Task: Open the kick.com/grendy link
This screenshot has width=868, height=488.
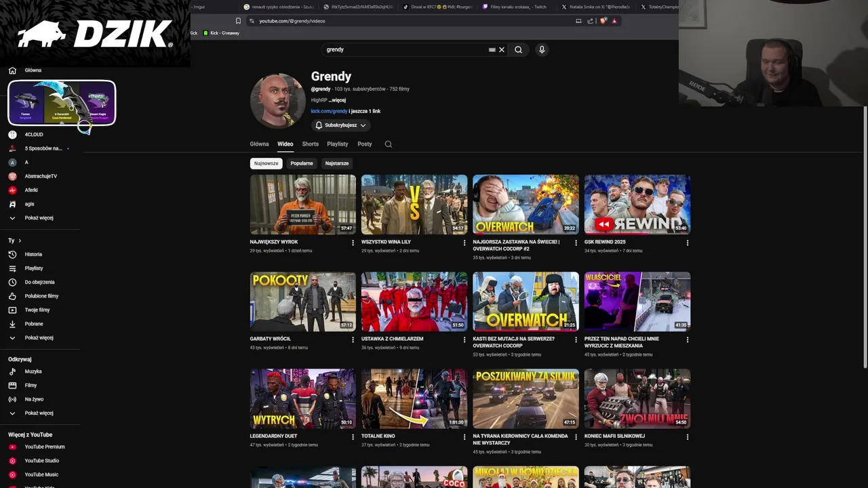Action: 329,111
